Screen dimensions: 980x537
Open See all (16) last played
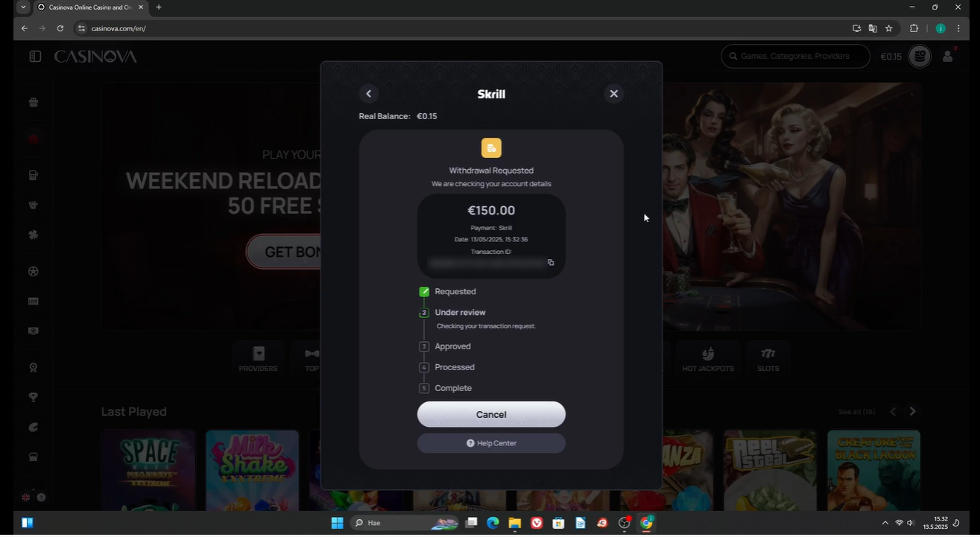pyautogui.click(x=856, y=412)
